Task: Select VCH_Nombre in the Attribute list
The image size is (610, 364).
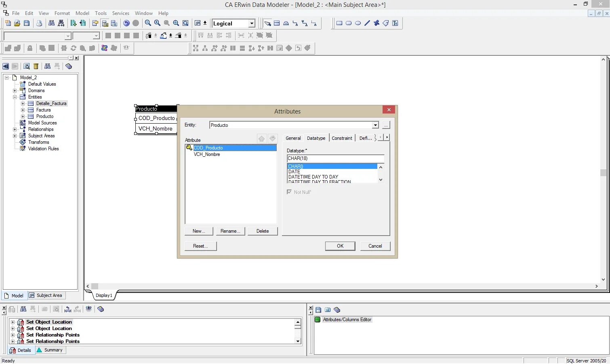Action: pos(207,154)
